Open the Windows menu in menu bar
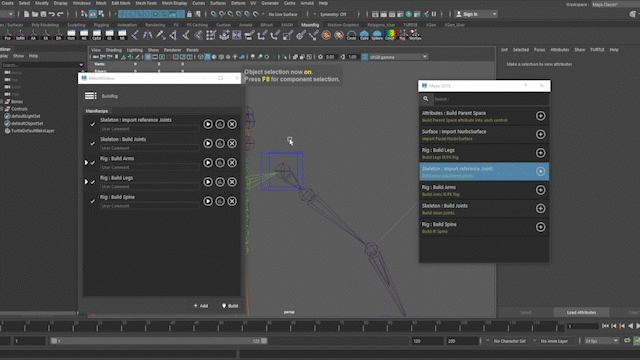 pyautogui.click(x=82, y=3)
